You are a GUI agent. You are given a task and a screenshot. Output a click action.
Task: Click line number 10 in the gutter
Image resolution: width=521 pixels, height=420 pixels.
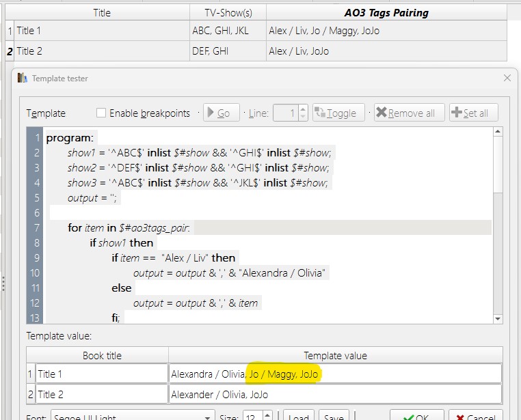coord(35,272)
